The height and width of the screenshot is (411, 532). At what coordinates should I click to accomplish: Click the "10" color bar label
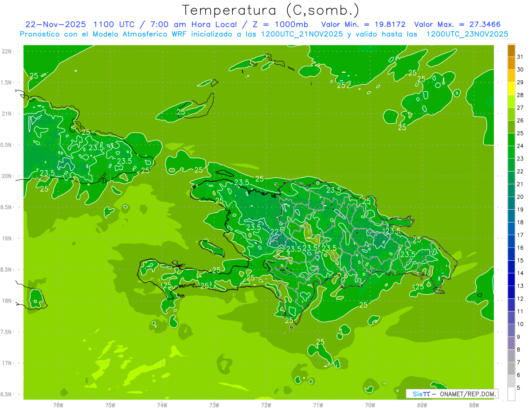click(x=520, y=324)
